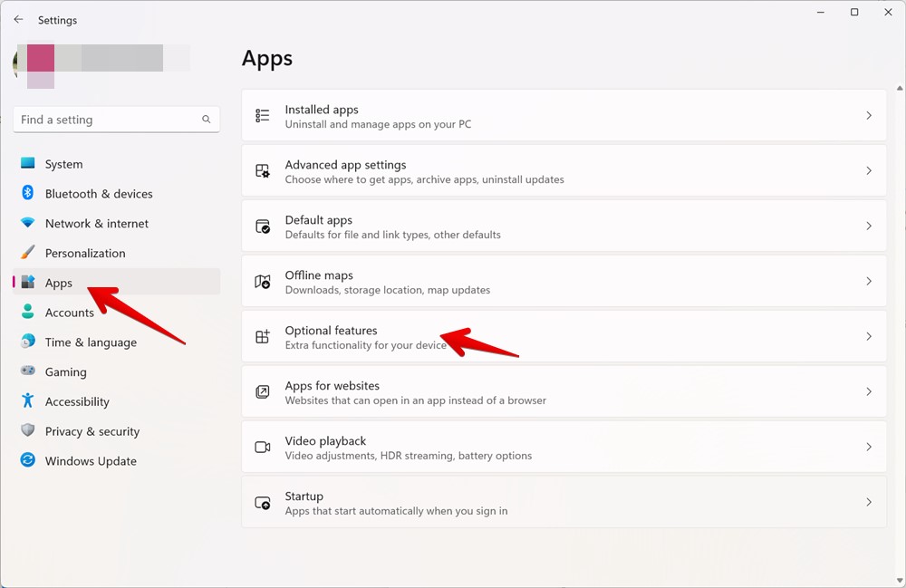Click the Installed apps list icon
Screen dimensions: 906x588
[x=262, y=116]
